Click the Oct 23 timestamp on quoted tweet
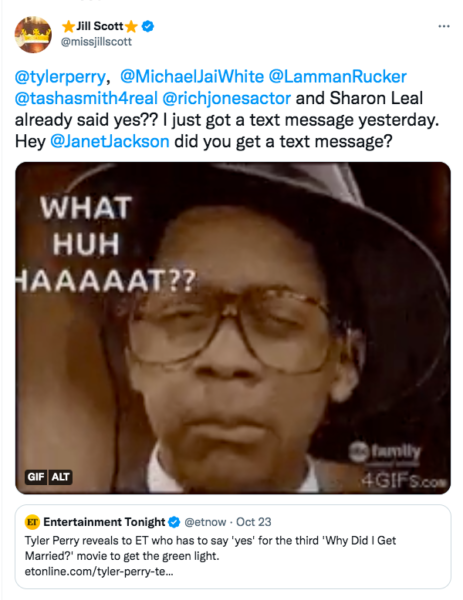463x600 pixels. coord(253,522)
